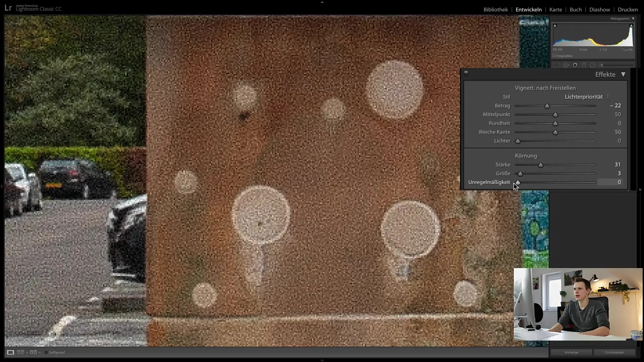Click the Unregelmäßigkeit label
The width and height of the screenshot is (644, 362).
pyautogui.click(x=489, y=182)
